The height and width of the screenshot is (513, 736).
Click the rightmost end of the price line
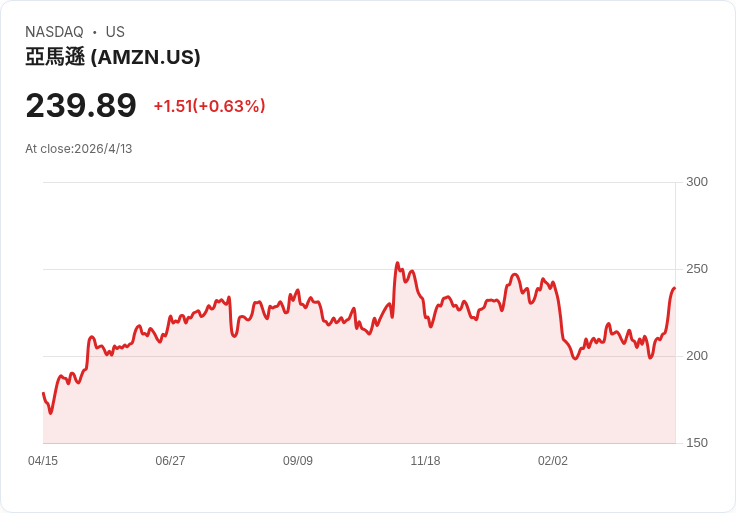pyautogui.click(x=675, y=288)
